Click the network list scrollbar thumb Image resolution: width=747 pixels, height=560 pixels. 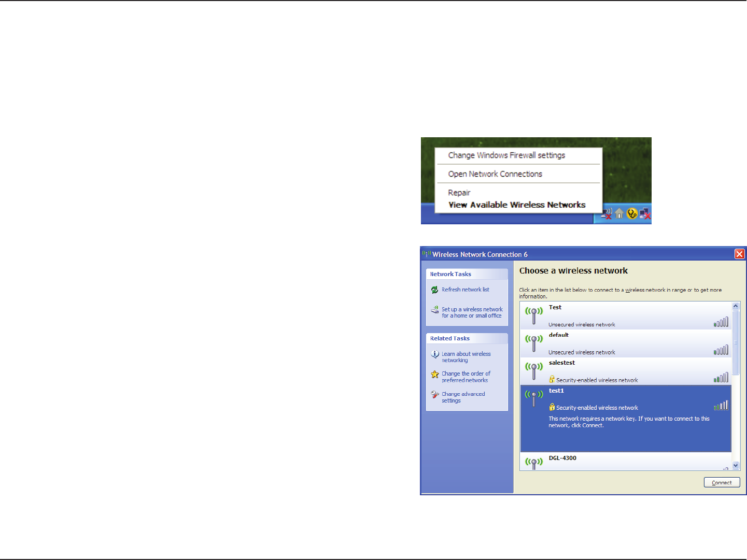coord(736,342)
